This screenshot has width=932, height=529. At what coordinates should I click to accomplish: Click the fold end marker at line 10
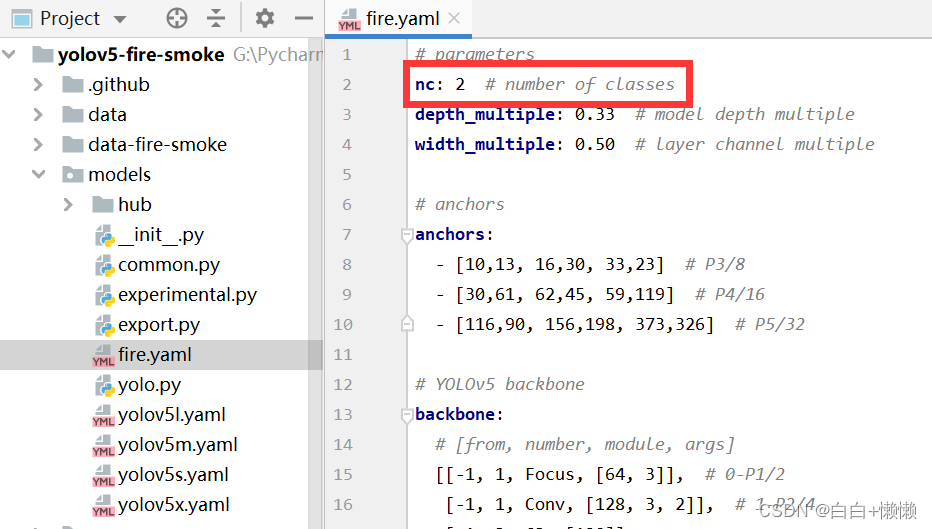pos(407,325)
